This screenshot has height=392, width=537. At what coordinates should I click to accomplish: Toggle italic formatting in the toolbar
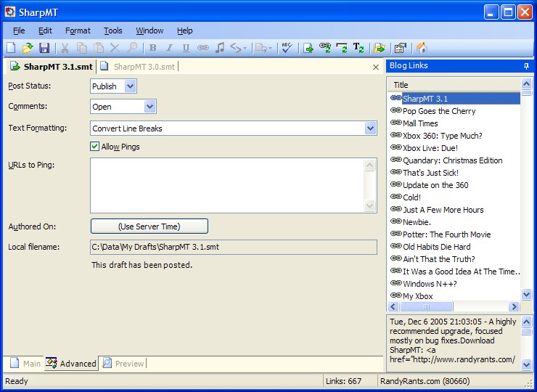(169, 48)
